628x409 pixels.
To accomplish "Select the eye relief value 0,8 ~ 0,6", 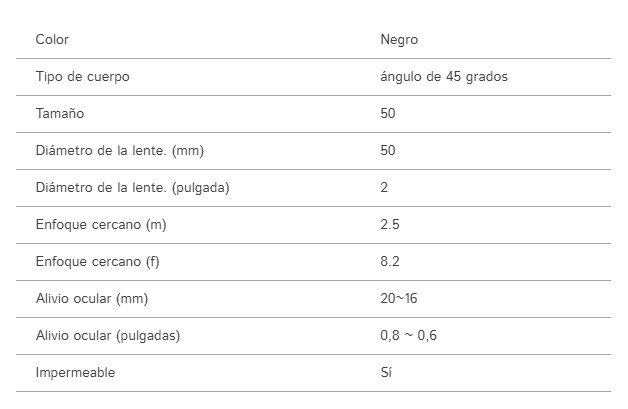I will pyautogui.click(x=408, y=335).
